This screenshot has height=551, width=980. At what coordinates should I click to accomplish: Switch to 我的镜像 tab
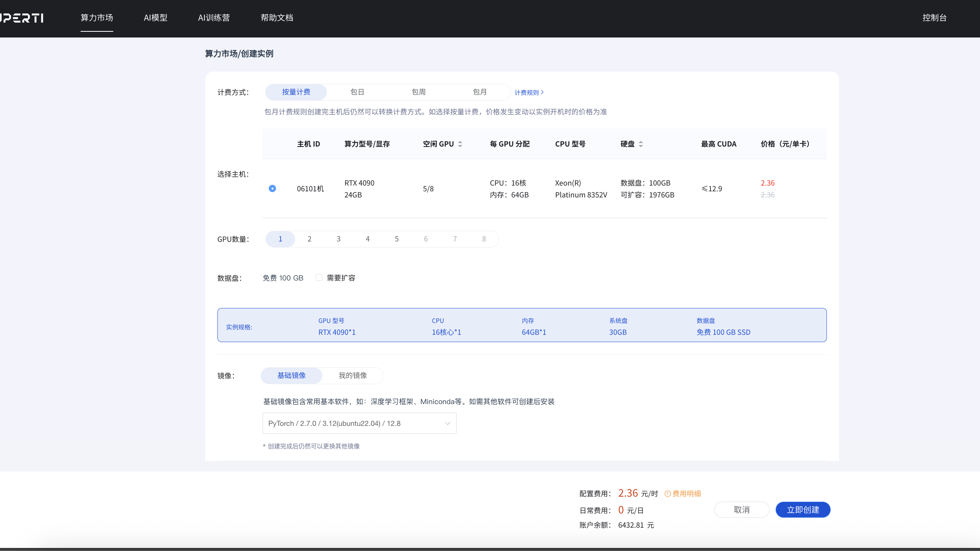point(353,375)
